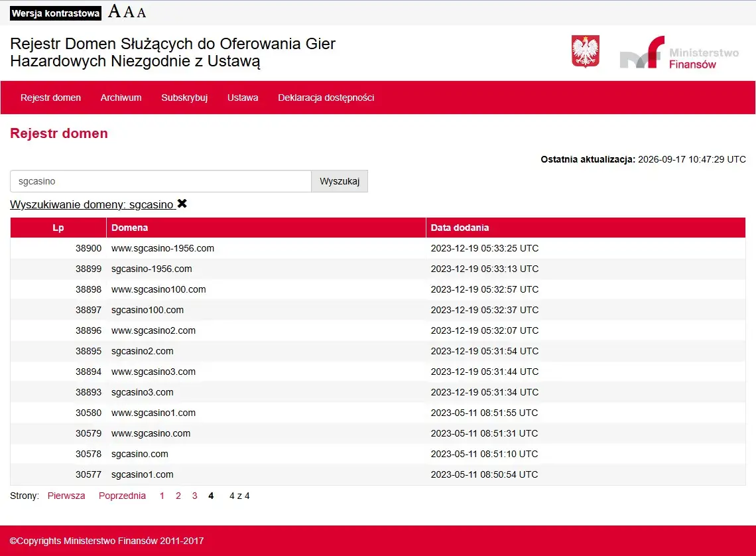Click row number 38893
Screen dimensions: 756x556
pyautogui.click(x=89, y=393)
